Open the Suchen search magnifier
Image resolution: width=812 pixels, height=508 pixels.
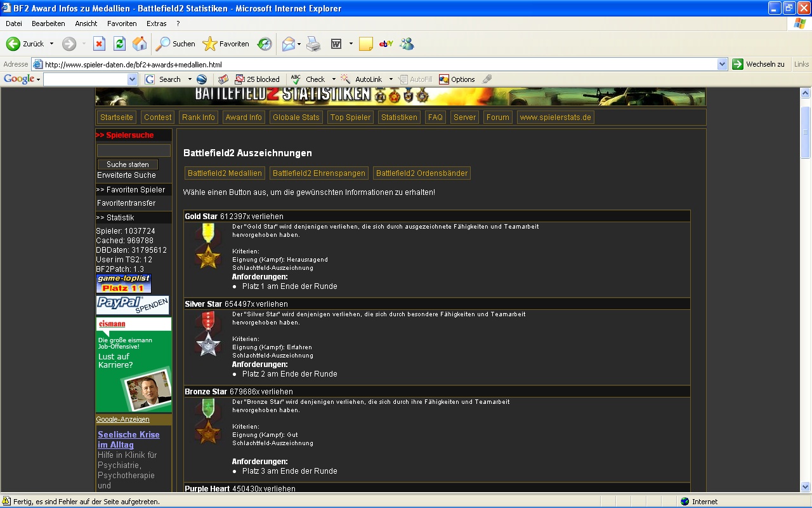coord(176,44)
